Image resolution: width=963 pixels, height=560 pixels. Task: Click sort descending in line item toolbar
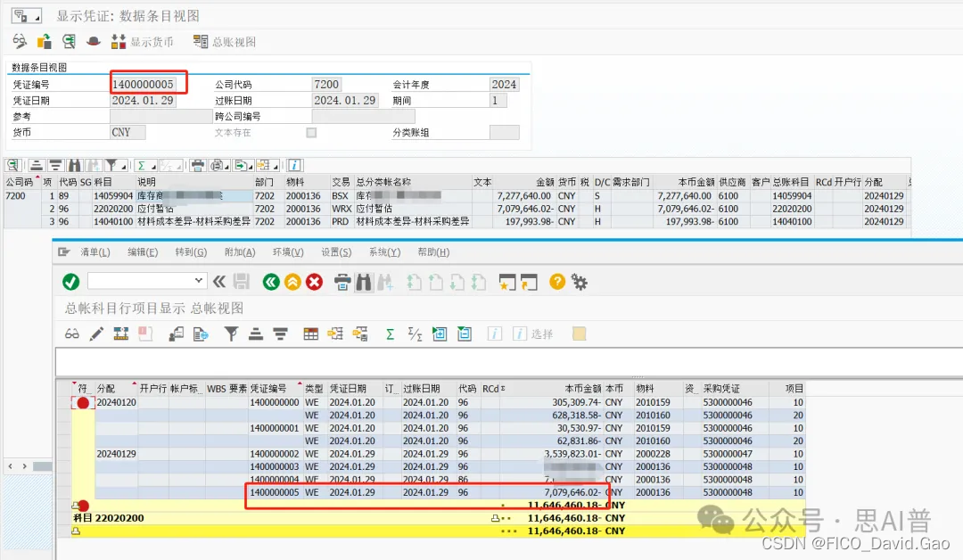pos(280,334)
